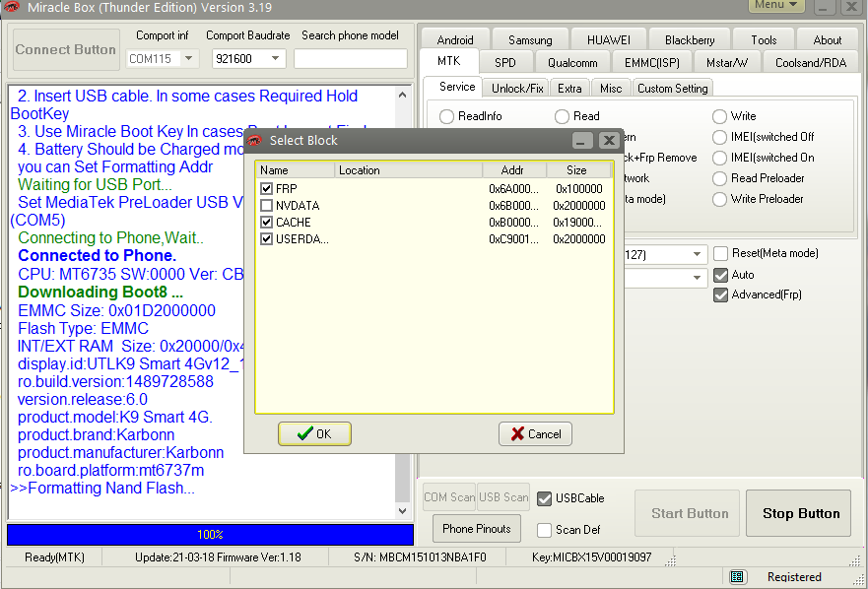This screenshot has width=868, height=589.
Task: Open the Extra sub-tab
Action: pos(569,89)
